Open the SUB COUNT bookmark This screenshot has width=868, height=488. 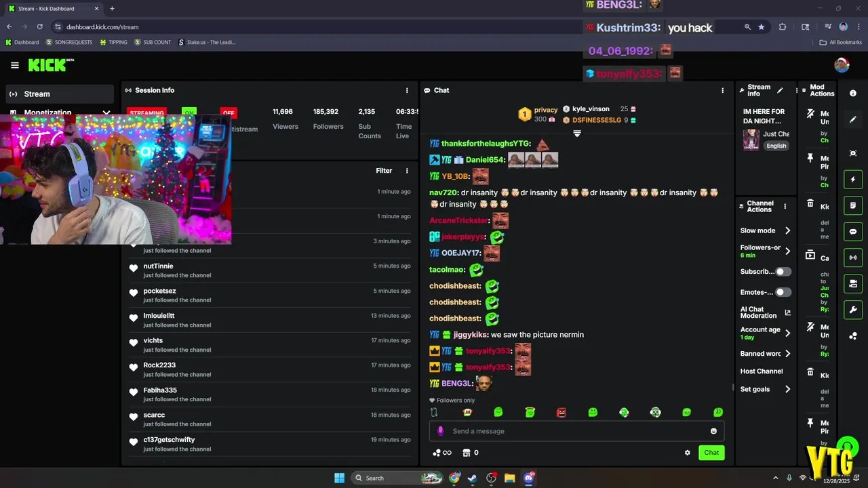tap(153, 42)
